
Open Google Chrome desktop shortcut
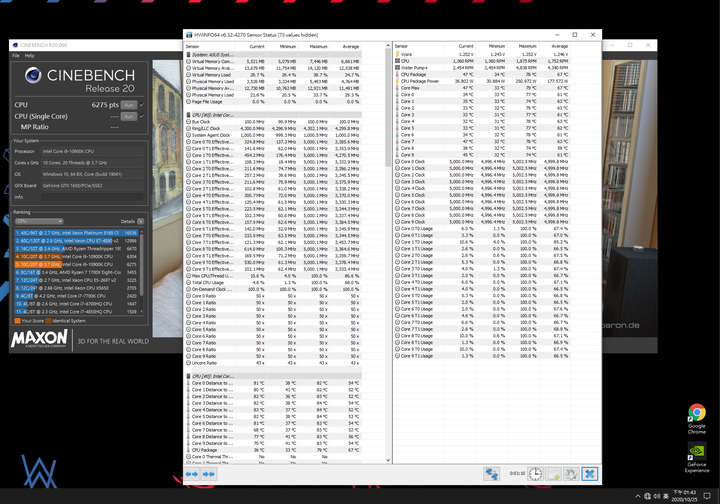click(697, 419)
